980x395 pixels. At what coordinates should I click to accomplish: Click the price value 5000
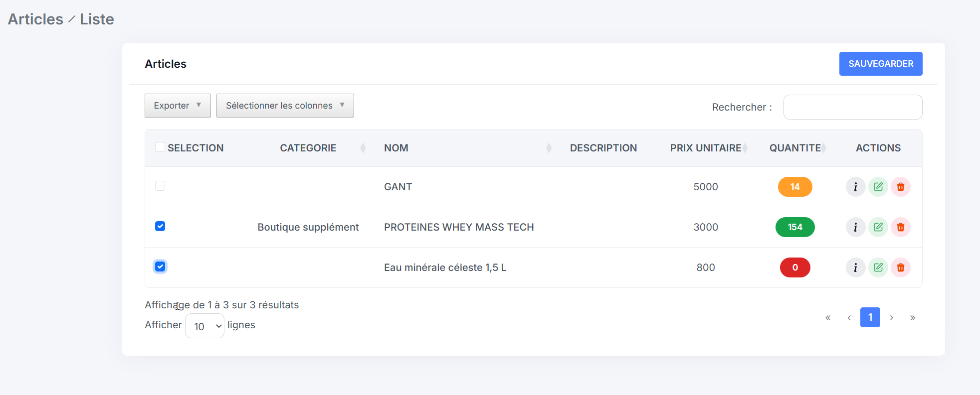706,187
